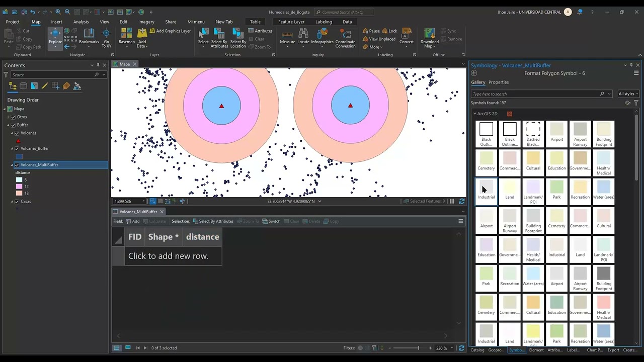This screenshot has height=362, width=644.
Task: Open the Insert ribbon tab
Action: [56, 22]
